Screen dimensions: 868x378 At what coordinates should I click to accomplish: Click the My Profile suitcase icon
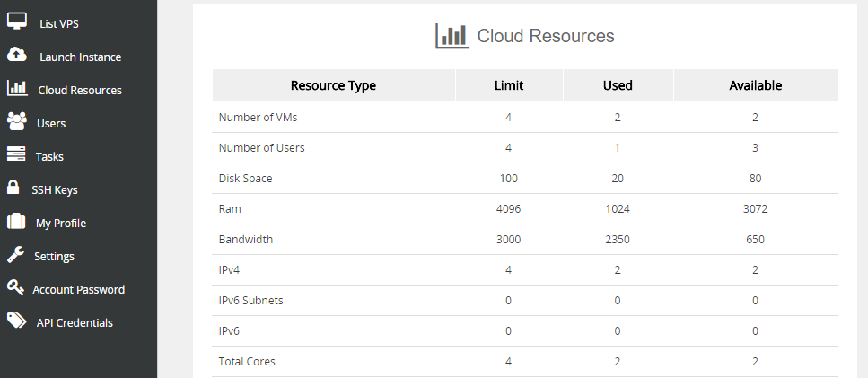tap(15, 222)
